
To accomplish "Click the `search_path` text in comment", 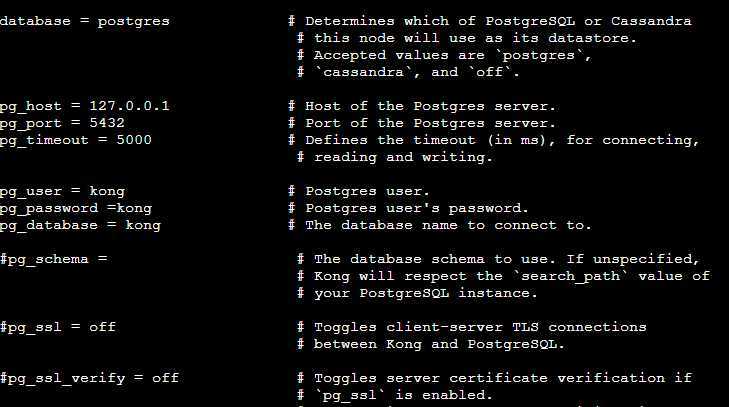I will 570,276.
